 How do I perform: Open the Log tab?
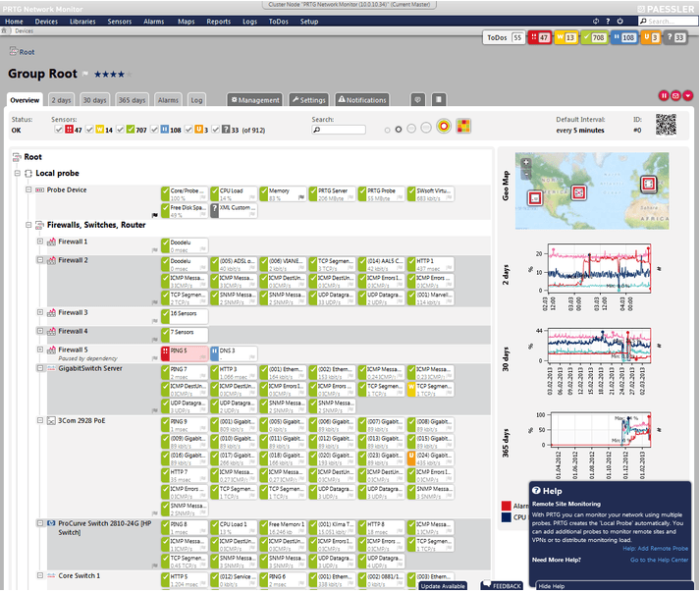point(196,100)
